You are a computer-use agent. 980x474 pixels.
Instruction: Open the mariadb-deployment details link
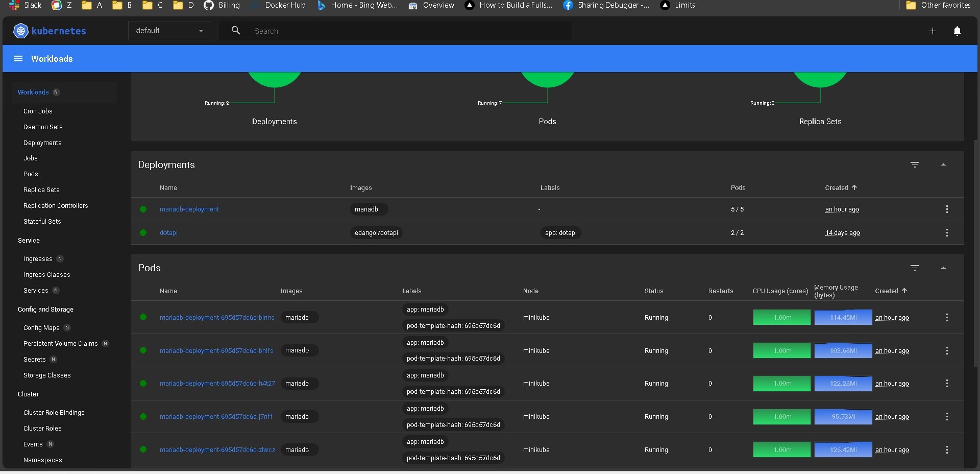pos(189,209)
